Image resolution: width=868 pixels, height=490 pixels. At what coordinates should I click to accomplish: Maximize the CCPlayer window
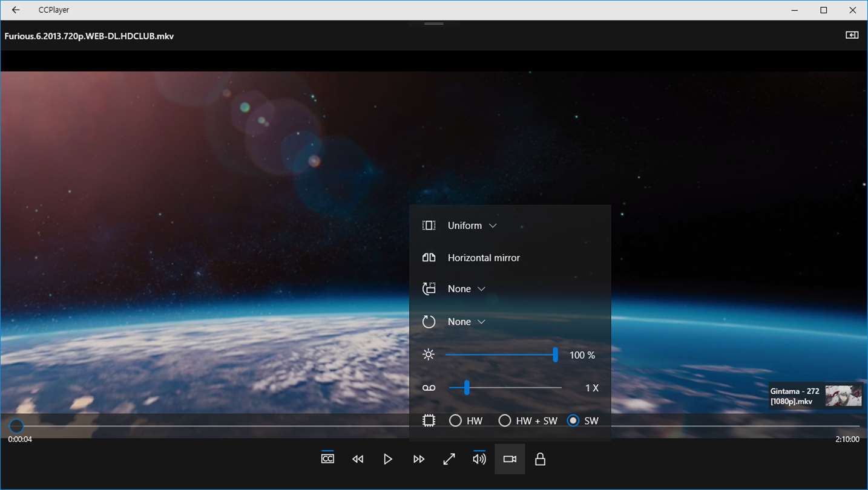coord(824,10)
